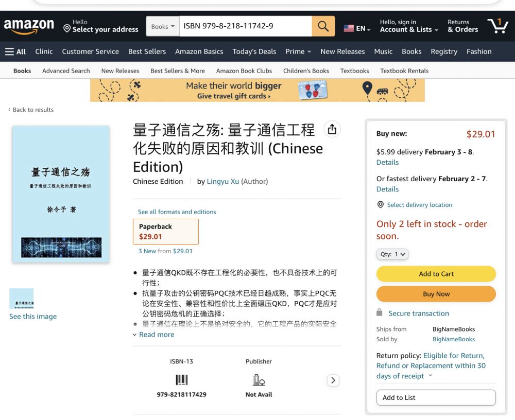Click Select delivery location link

click(419, 205)
